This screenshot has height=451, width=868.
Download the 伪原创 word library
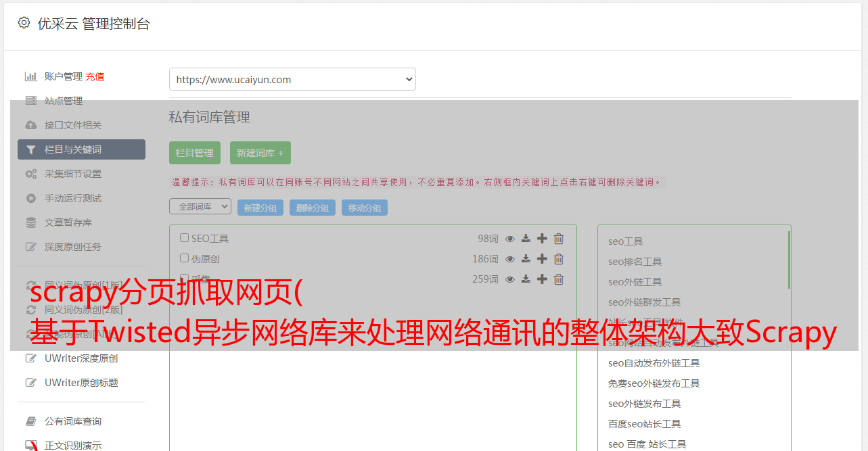point(526,259)
